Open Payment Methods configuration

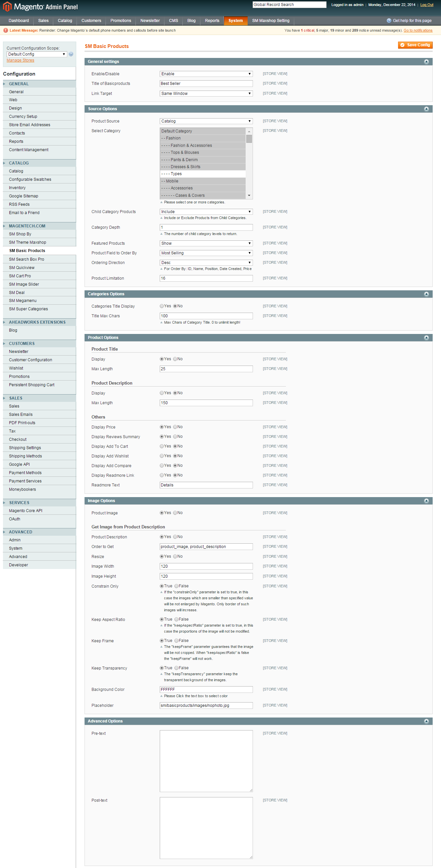click(25, 473)
